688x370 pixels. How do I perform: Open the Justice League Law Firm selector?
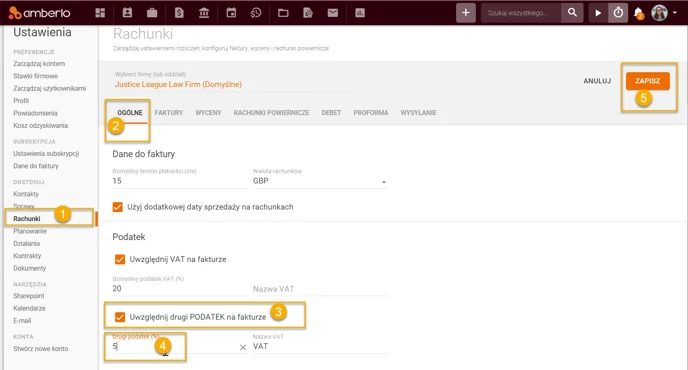coord(178,84)
